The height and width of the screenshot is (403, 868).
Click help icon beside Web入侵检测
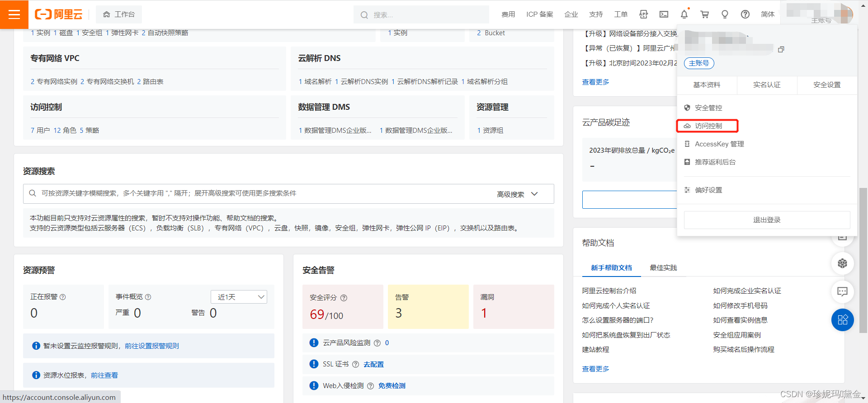pos(370,386)
